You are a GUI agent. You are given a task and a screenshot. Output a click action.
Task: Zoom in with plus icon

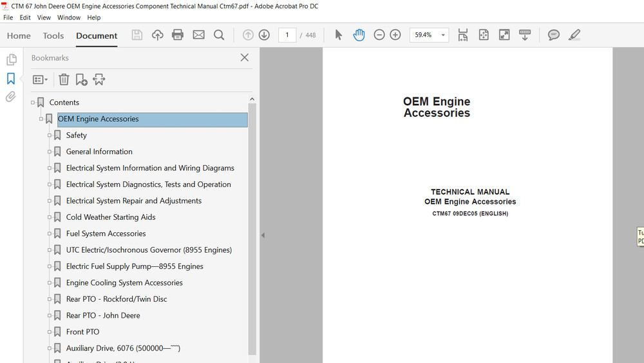[395, 35]
